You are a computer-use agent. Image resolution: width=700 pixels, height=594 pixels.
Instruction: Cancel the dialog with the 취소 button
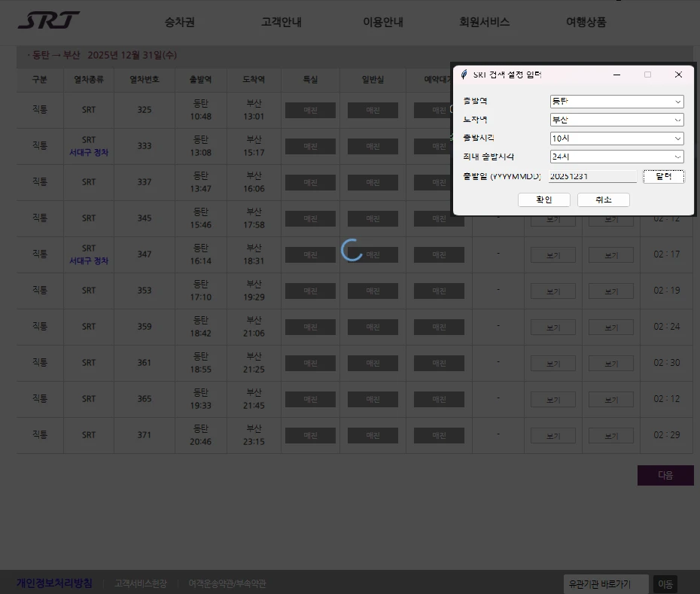click(603, 200)
